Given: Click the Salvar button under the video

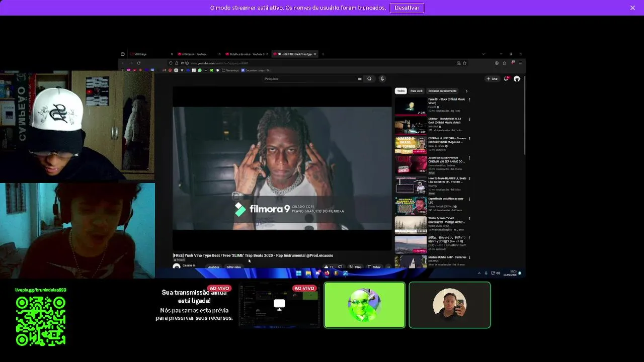Looking at the screenshot, I should point(374,267).
